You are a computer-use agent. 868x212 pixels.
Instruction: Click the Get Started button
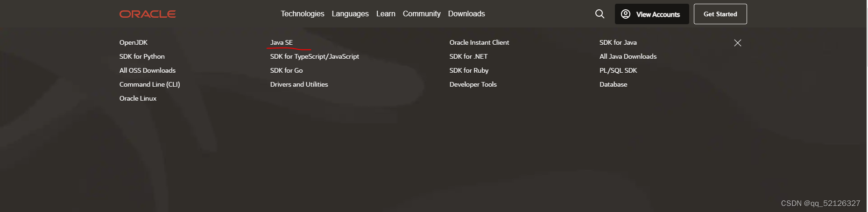tap(720, 14)
